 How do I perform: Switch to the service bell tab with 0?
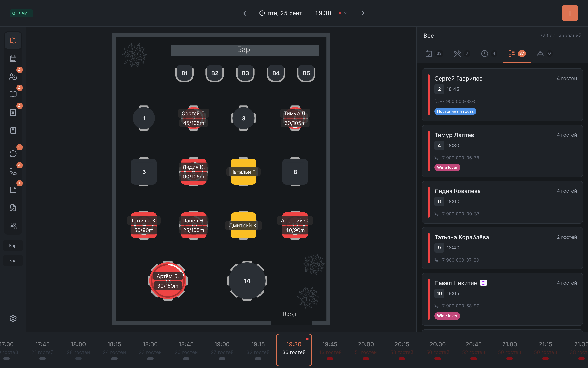point(544,54)
